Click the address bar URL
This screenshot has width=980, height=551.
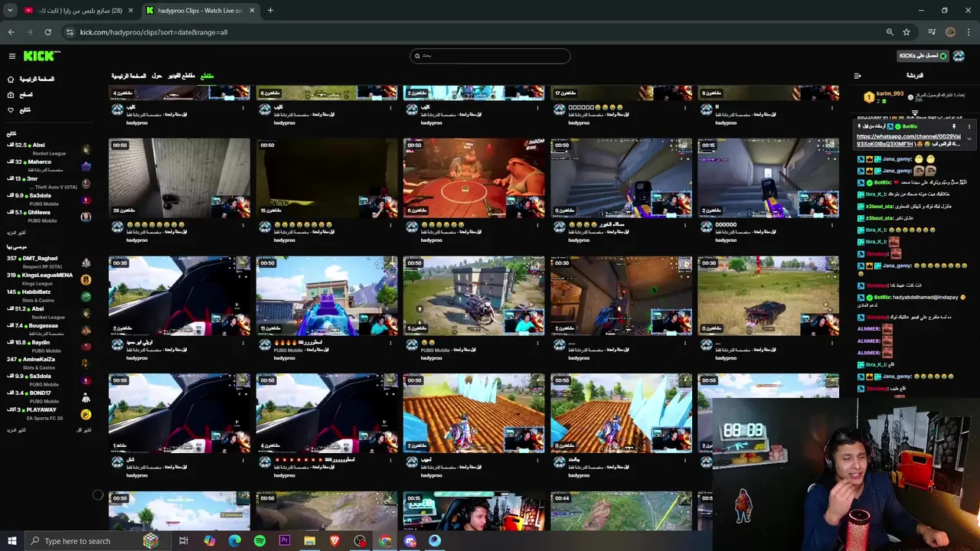[153, 32]
